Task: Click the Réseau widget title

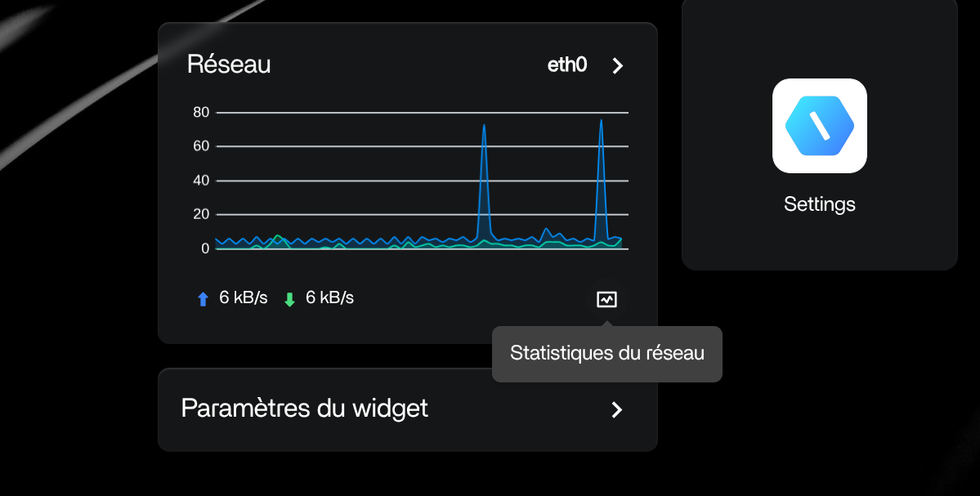Action: (229, 65)
